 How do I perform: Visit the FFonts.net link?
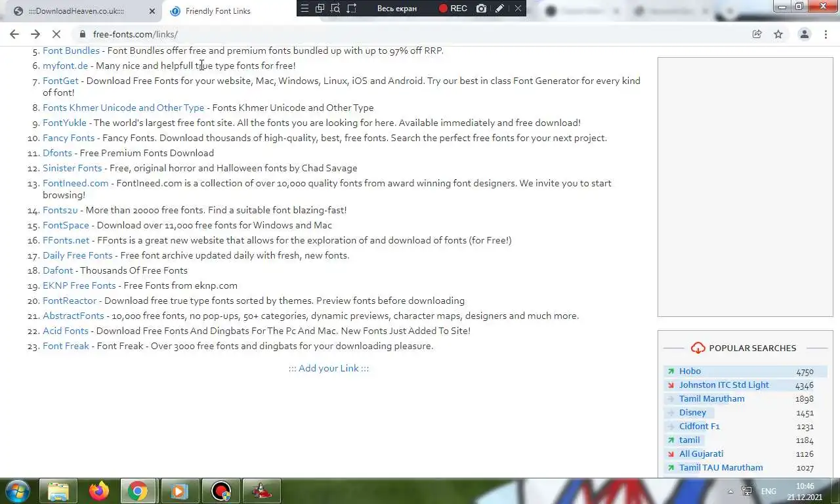(x=66, y=240)
